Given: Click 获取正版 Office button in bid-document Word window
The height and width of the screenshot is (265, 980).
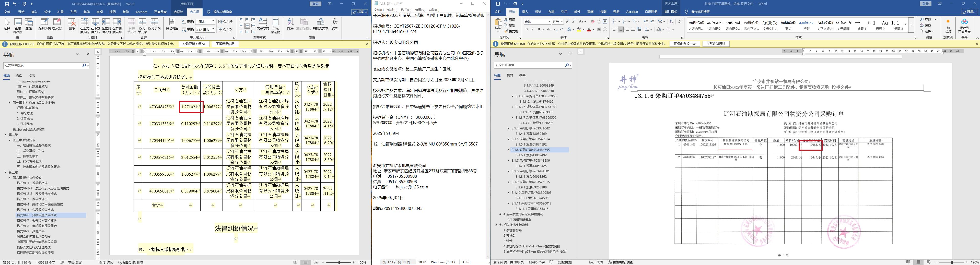Looking at the screenshot, I should coord(685,44).
